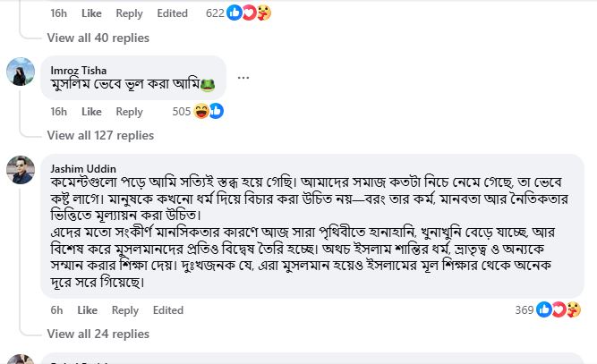Open Imroz Tisha's profile picture

tap(21, 73)
